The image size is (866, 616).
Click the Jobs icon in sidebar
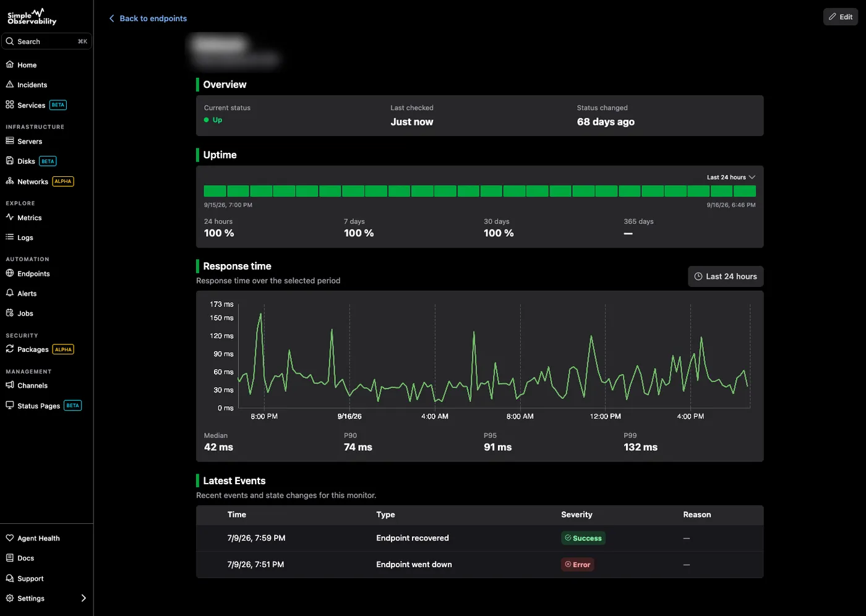pos(10,313)
